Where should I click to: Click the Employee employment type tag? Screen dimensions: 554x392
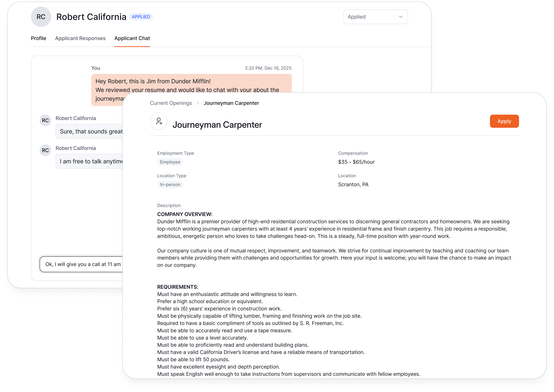(x=170, y=162)
